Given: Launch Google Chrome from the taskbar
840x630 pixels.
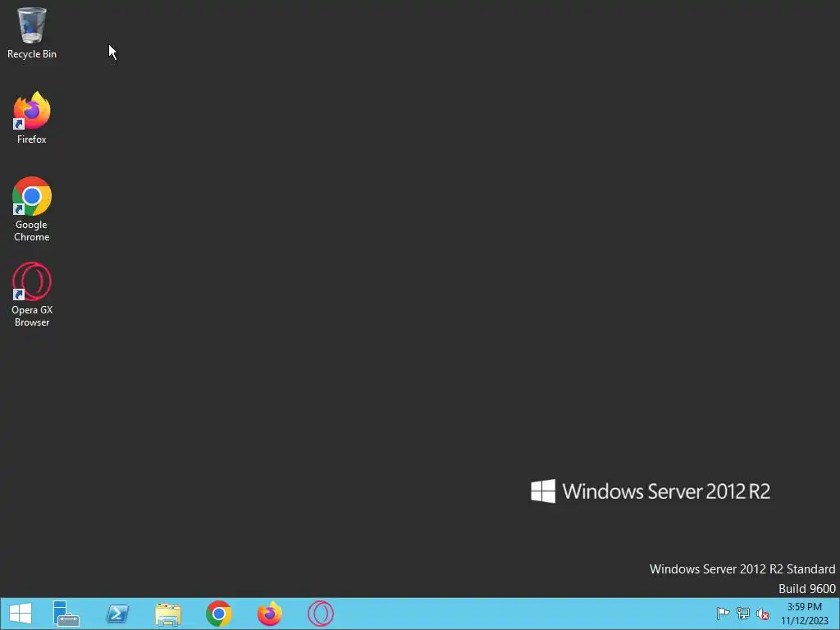Looking at the screenshot, I should tap(218, 614).
